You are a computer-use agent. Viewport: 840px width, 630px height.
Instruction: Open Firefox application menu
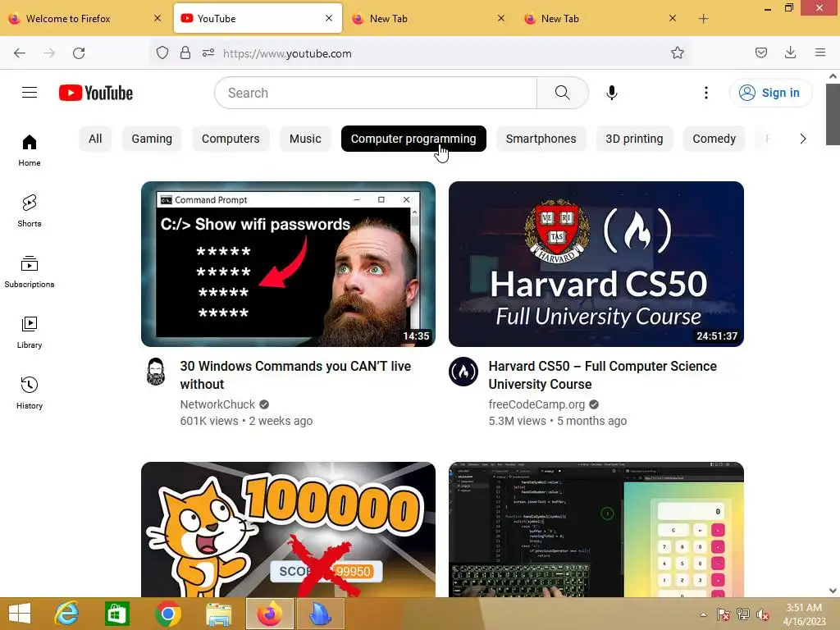[820, 53]
